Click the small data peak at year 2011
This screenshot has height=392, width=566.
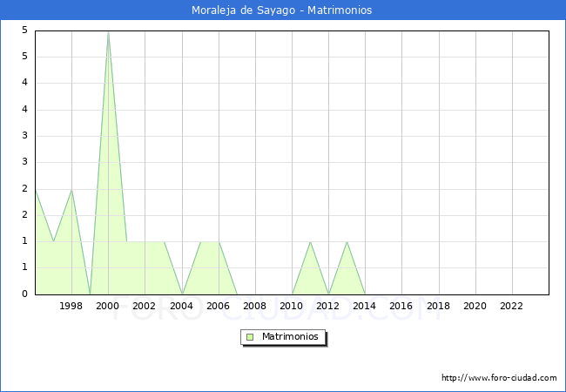tap(310, 242)
